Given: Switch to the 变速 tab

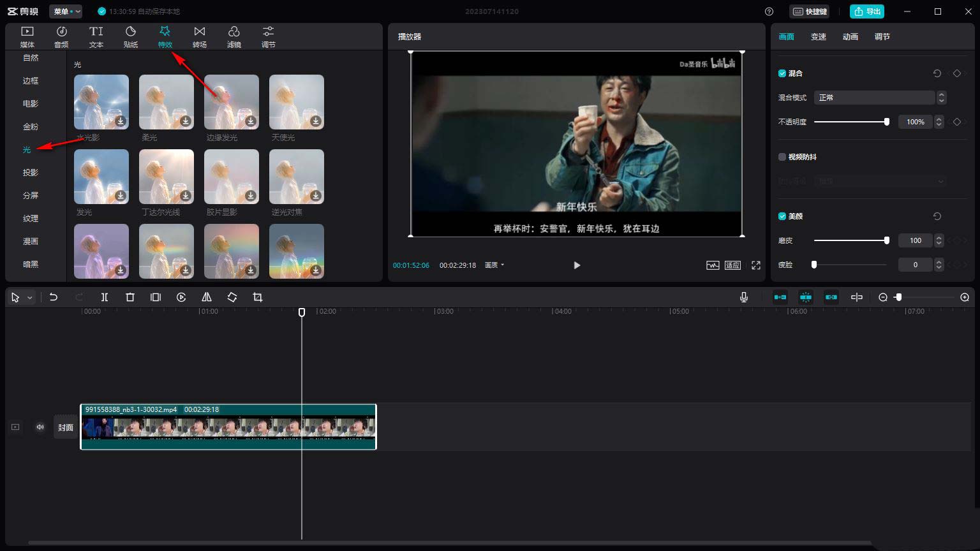Looking at the screenshot, I should 819,37.
